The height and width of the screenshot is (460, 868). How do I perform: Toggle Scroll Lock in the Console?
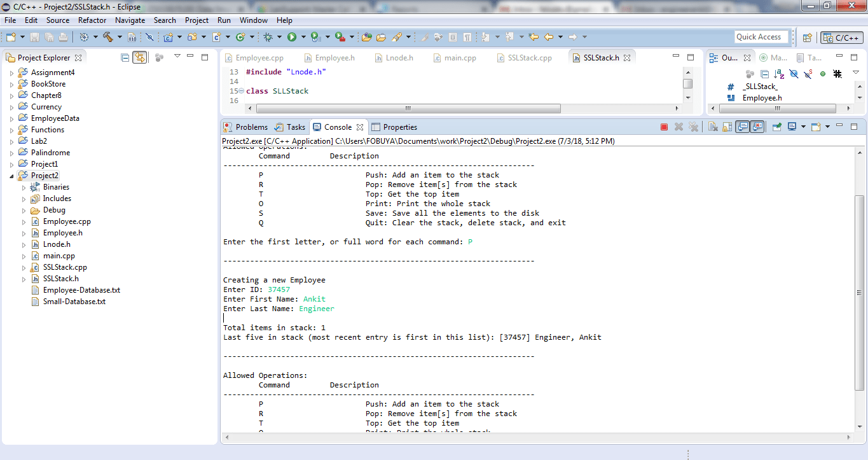point(727,127)
